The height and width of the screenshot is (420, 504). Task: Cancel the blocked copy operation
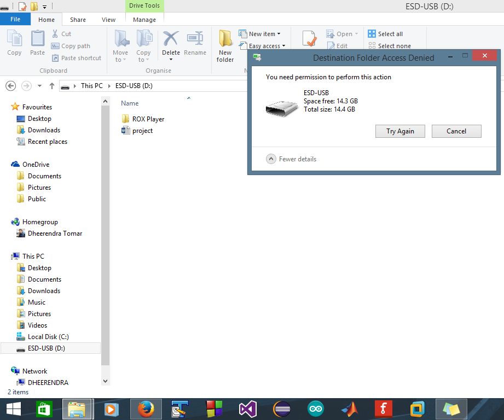(456, 131)
